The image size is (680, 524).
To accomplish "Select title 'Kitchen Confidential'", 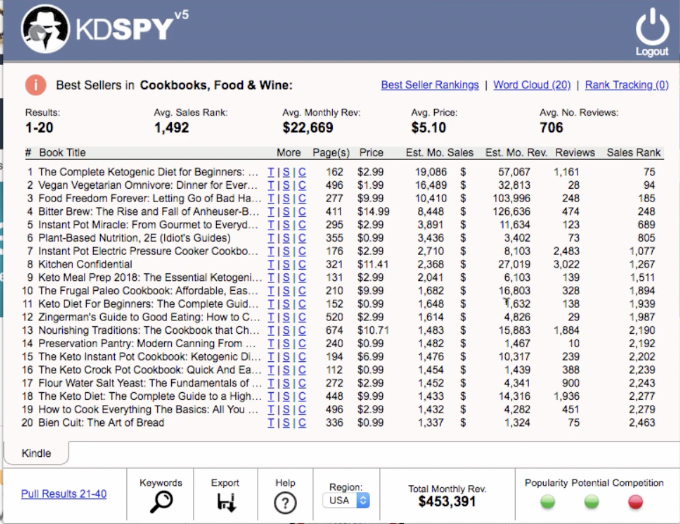I will click(x=85, y=265).
